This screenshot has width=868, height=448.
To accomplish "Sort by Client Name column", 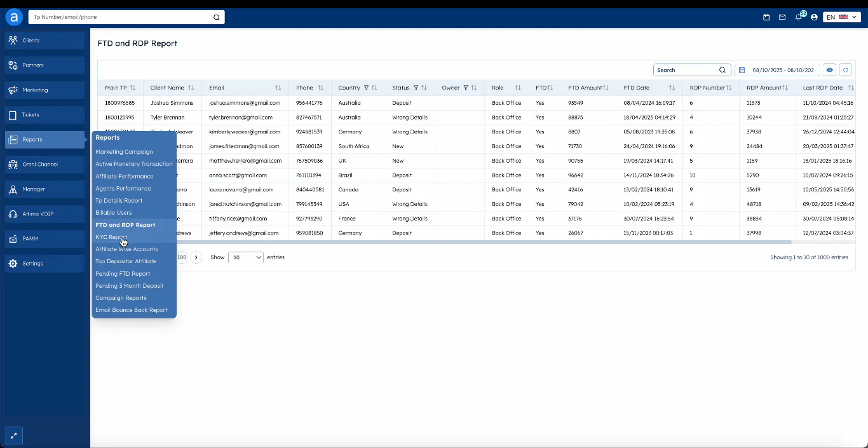I will (191, 88).
